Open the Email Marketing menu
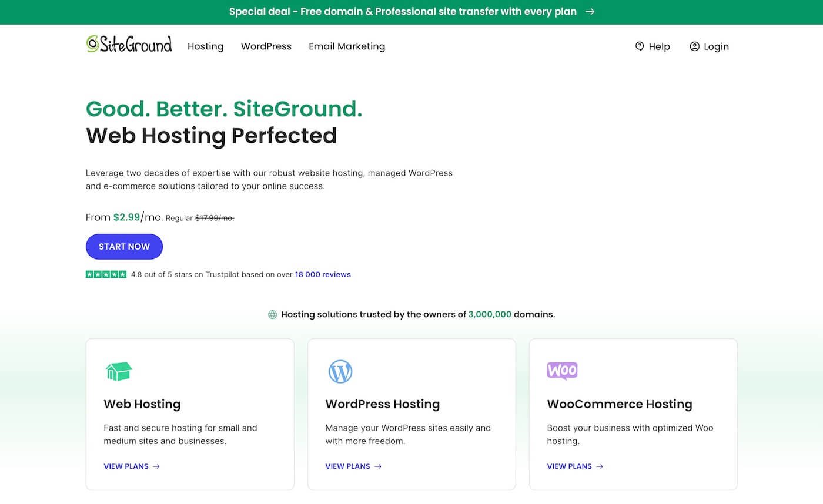823x504 pixels. [347, 46]
